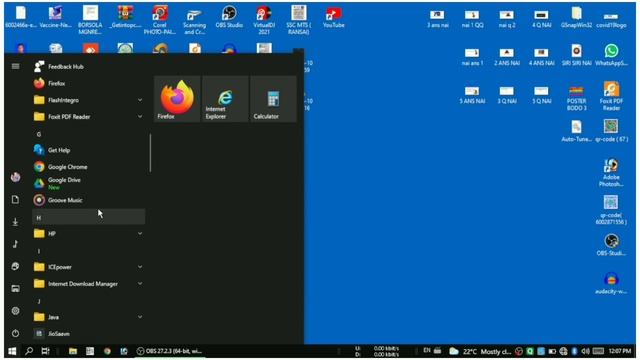Open Google Drive from app list

(89, 183)
